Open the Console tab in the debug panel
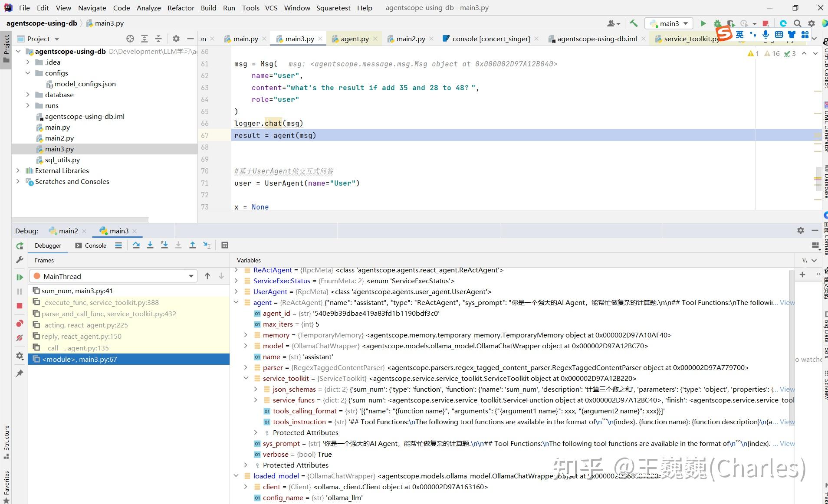828x504 pixels. (x=91, y=245)
